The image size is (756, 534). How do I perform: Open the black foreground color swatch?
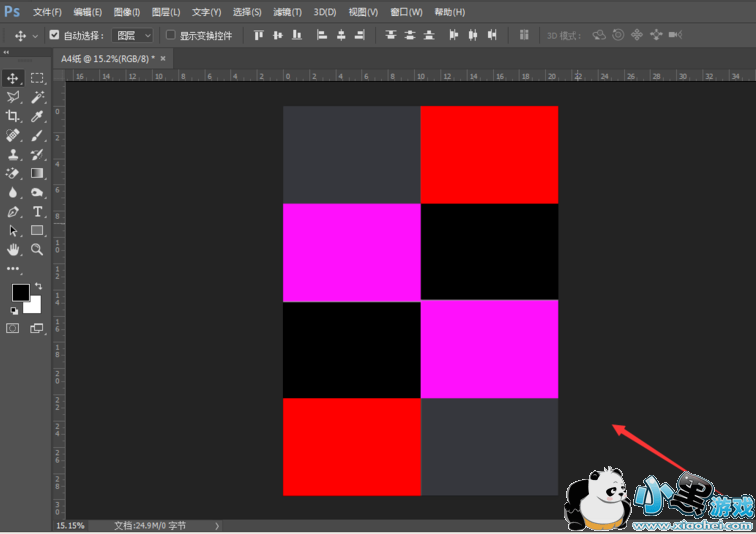click(19, 292)
